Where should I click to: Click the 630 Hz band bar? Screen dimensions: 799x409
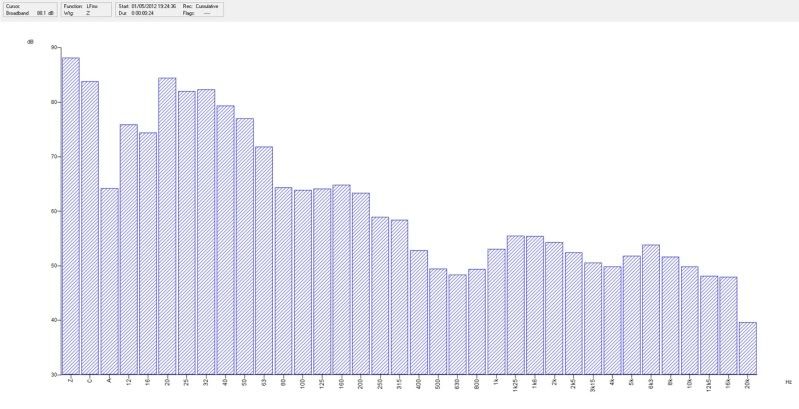point(458,324)
